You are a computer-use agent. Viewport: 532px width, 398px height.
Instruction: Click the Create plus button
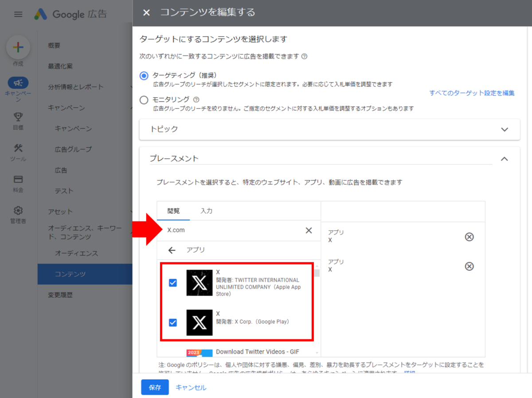(x=18, y=48)
